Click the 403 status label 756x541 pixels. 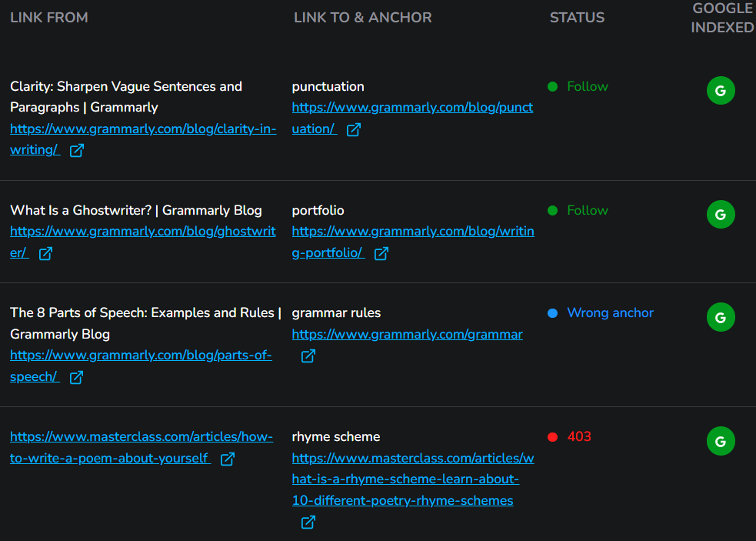tap(579, 437)
